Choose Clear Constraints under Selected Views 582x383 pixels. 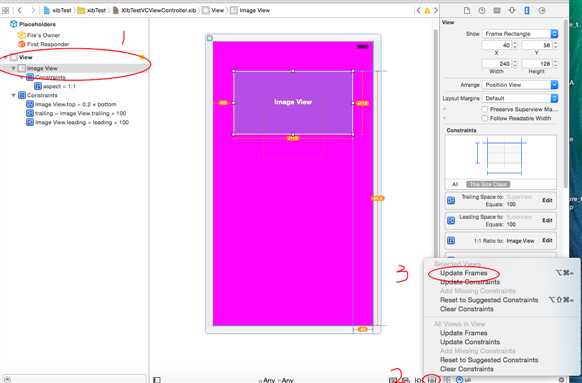pos(467,309)
